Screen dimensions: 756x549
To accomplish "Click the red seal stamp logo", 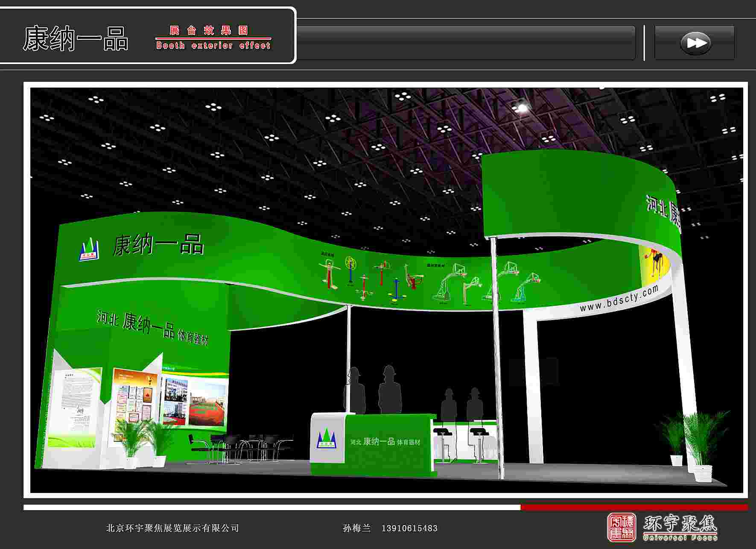I will pyautogui.click(x=621, y=528).
